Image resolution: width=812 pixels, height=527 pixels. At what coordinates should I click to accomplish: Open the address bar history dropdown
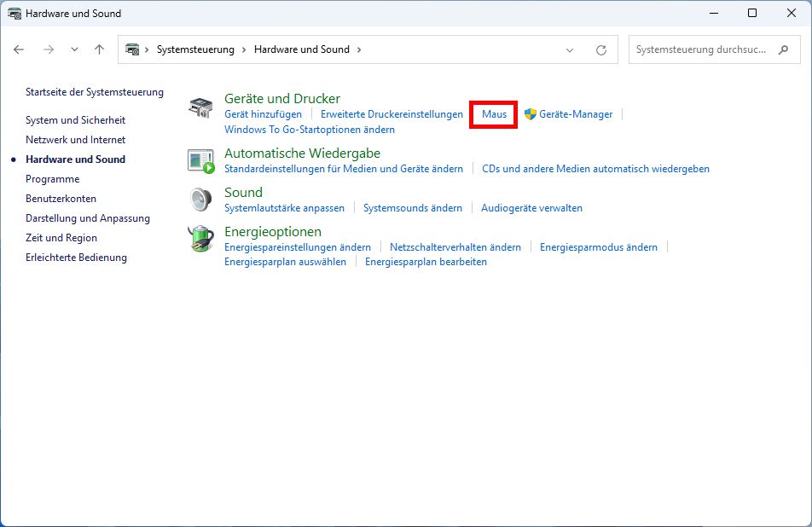click(570, 49)
